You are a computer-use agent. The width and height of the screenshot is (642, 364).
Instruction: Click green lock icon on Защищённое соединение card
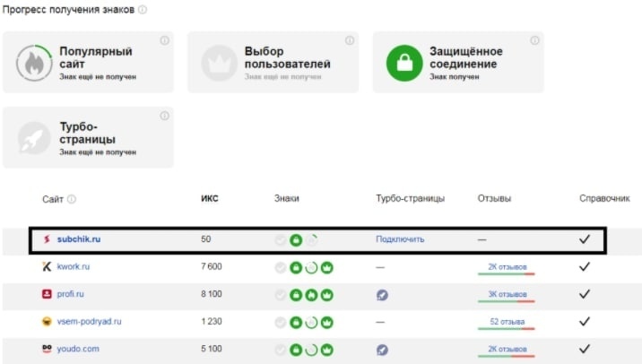(404, 63)
